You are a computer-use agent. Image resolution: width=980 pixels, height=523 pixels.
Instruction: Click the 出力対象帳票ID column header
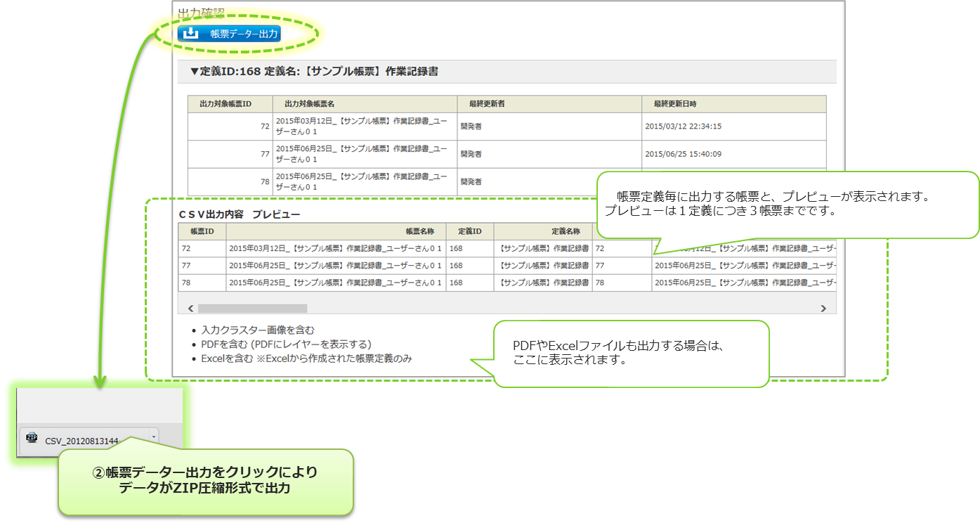[226, 104]
